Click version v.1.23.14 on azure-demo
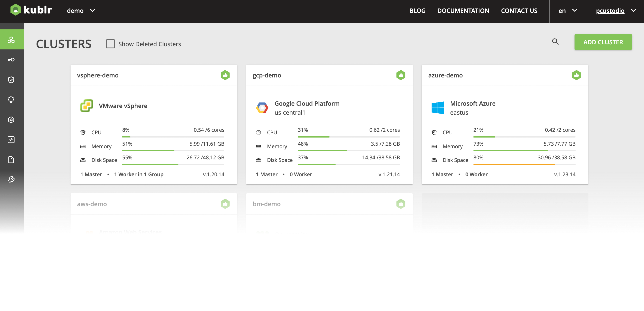The width and height of the screenshot is (644, 311). pyautogui.click(x=564, y=174)
